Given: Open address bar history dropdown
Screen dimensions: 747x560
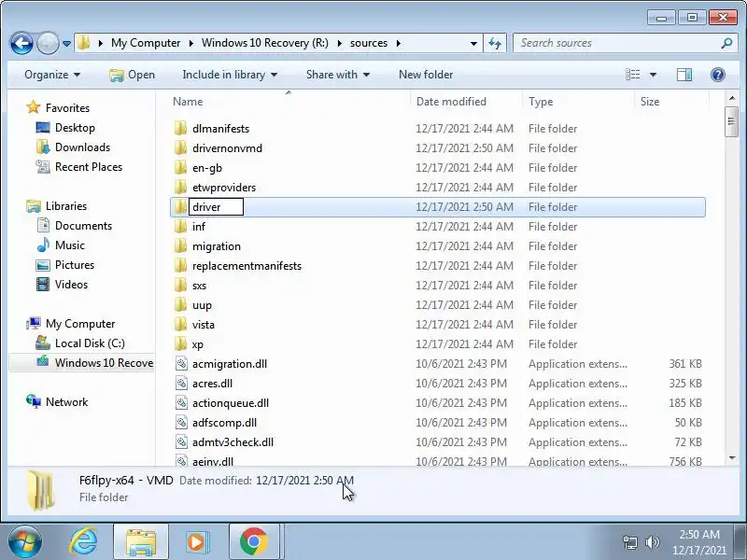Looking at the screenshot, I should 473,43.
